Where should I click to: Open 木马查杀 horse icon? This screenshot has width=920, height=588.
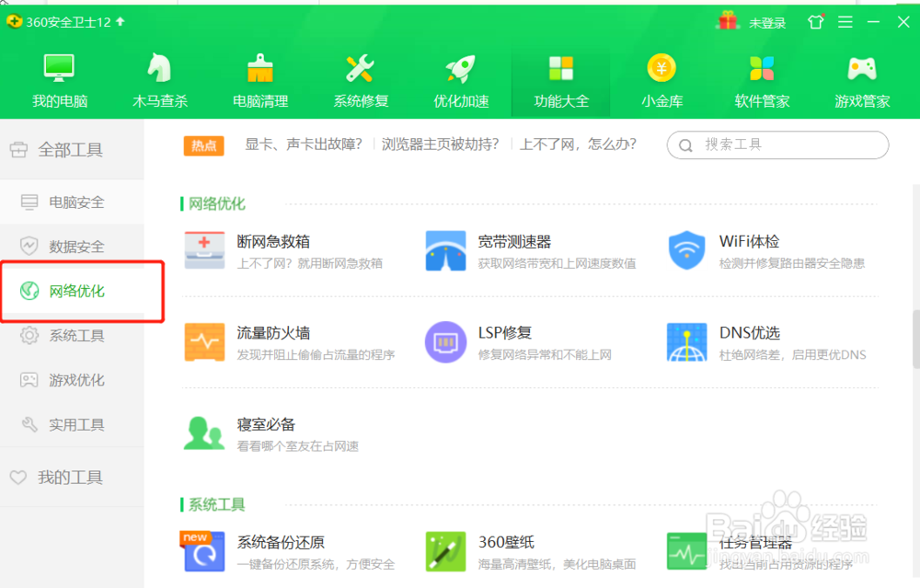click(159, 68)
